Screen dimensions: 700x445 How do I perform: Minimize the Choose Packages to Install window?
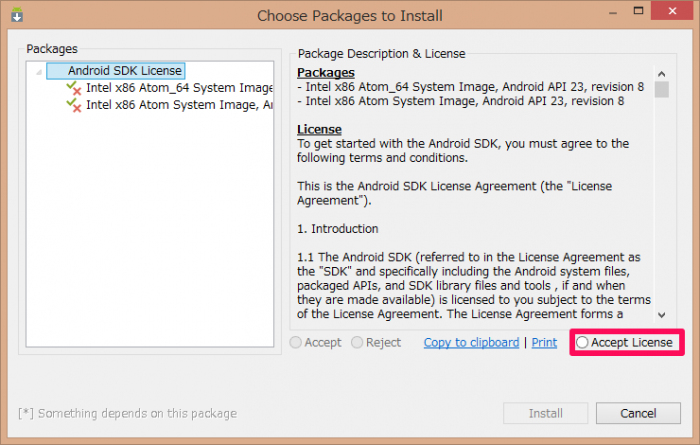coord(613,12)
